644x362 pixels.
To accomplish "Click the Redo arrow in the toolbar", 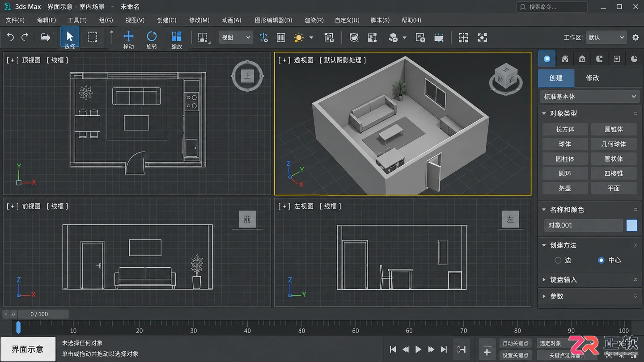I will (25, 37).
